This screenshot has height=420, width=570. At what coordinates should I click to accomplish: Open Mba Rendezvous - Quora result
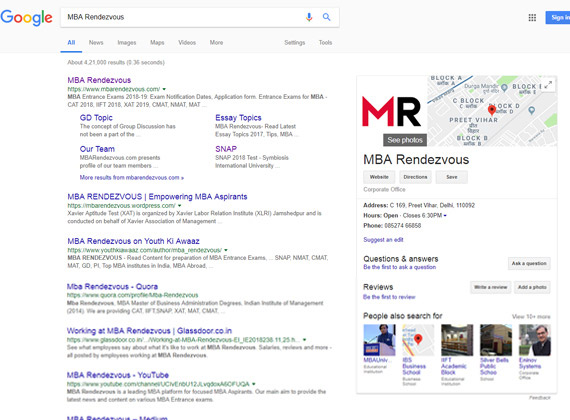pos(112,287)
